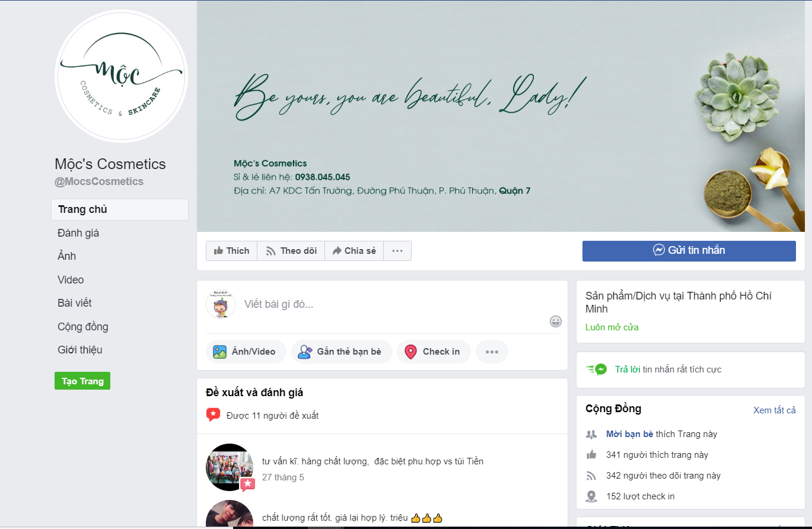Add Ảnh/Video to the post
The height and width of the screenshot is (529, 812).
click(x=246, y=352)
